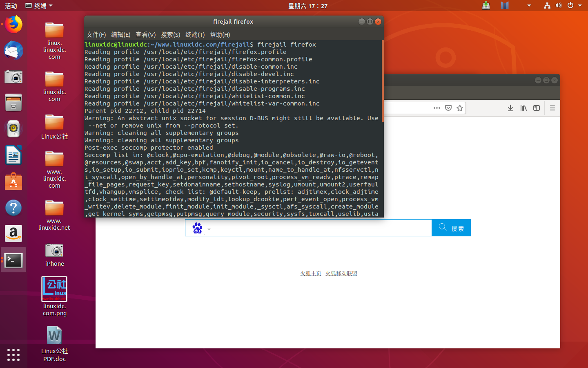Click the blue book tray indicator

click(505, 5)
